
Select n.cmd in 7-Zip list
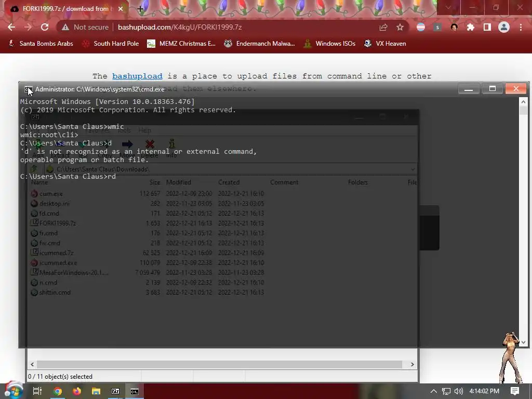click(48, 282)
